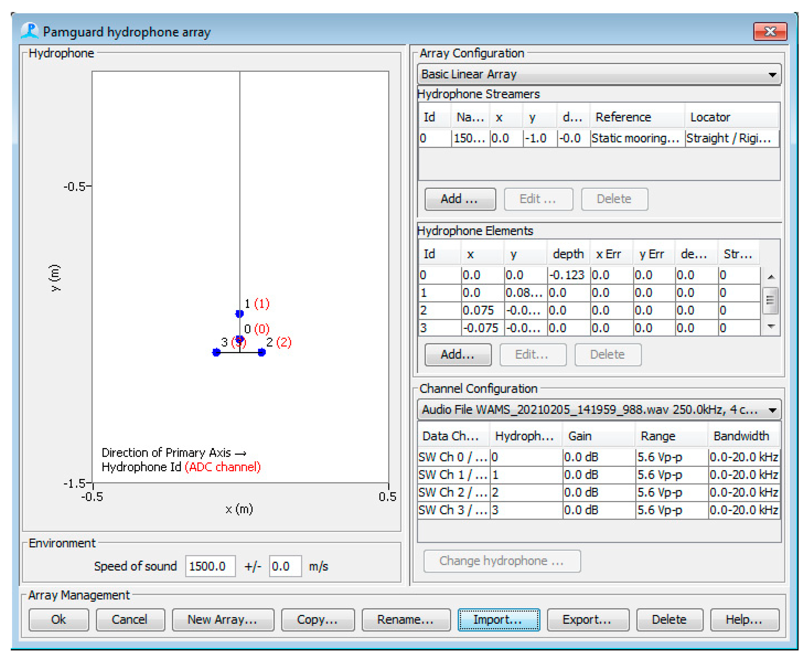Image resolution: width=812 pixels, height=660 pixels.
Task: Click the Pamguard app icon in title bar
Action: click(x=29, y=31)
